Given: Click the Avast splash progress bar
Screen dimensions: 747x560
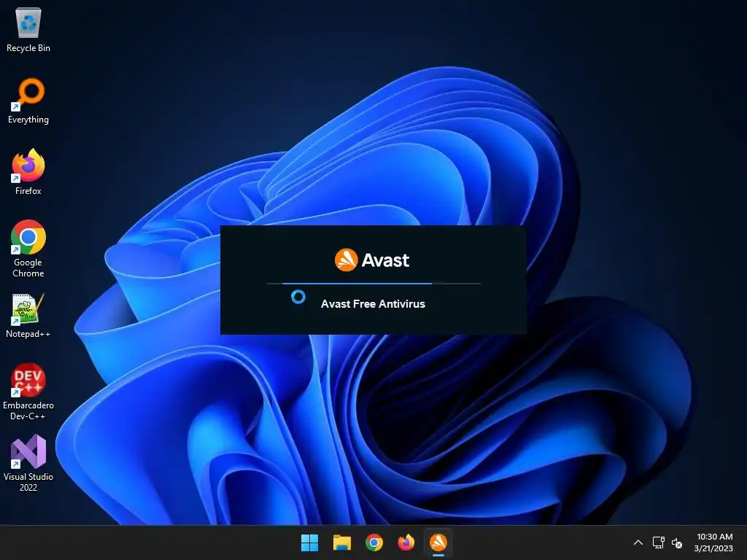Looking at the screenshot, I should tap(373, 284).
